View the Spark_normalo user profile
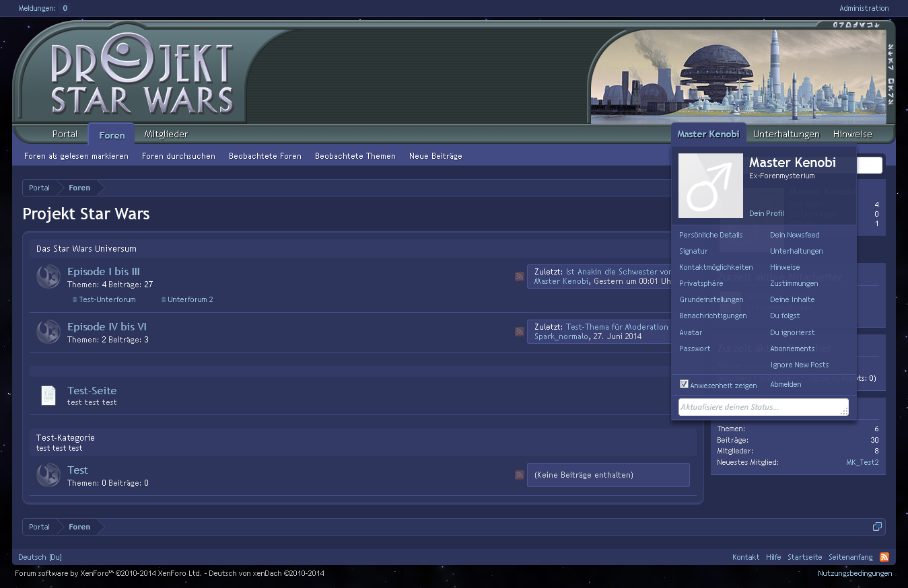Image resolution: width=908 pixels, height=588 pixels. 561,336
